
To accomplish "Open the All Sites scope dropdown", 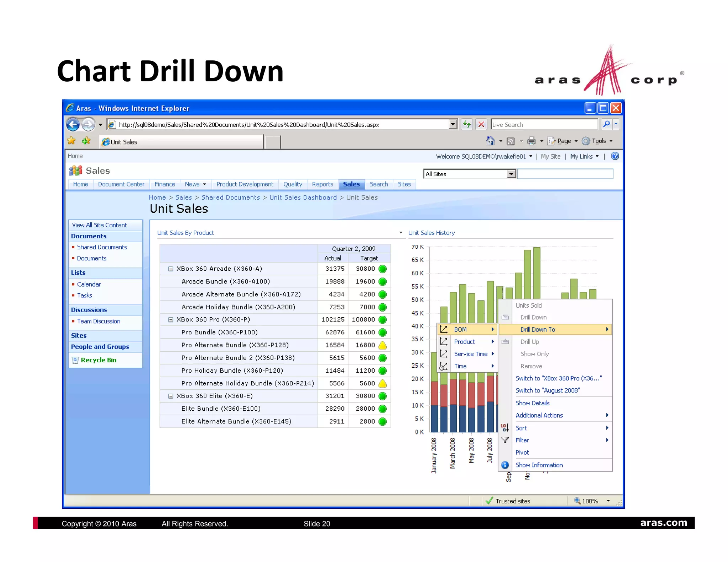I will coord(511,174).
